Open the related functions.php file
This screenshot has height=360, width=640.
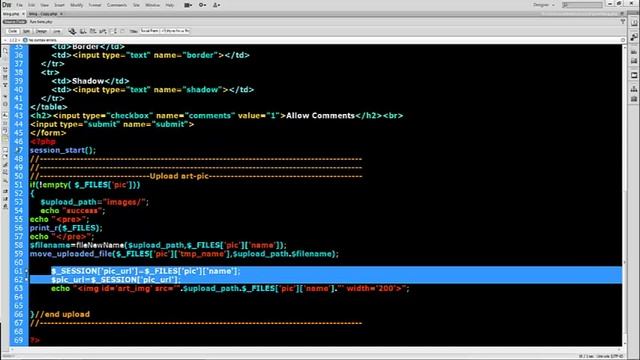point(41,22)
